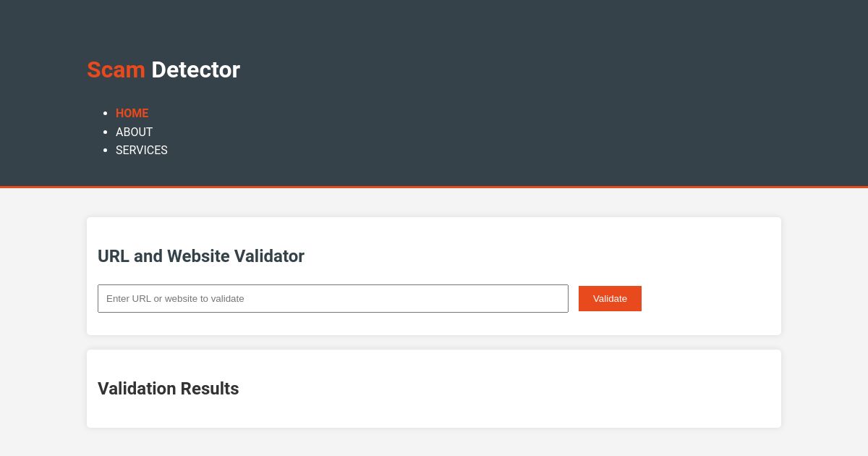Open the ABOUT page
The image size is (868, 456).
(x=135, y=132)
